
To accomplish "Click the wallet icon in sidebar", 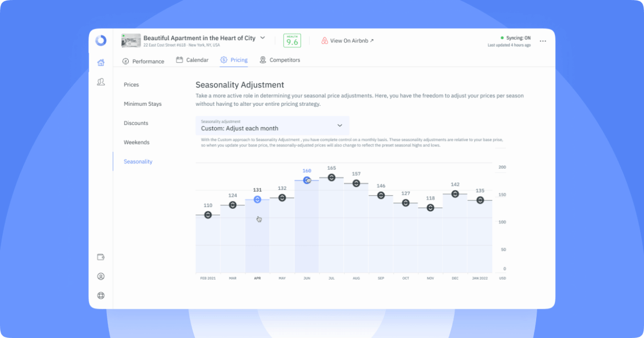I will (101, 257).
